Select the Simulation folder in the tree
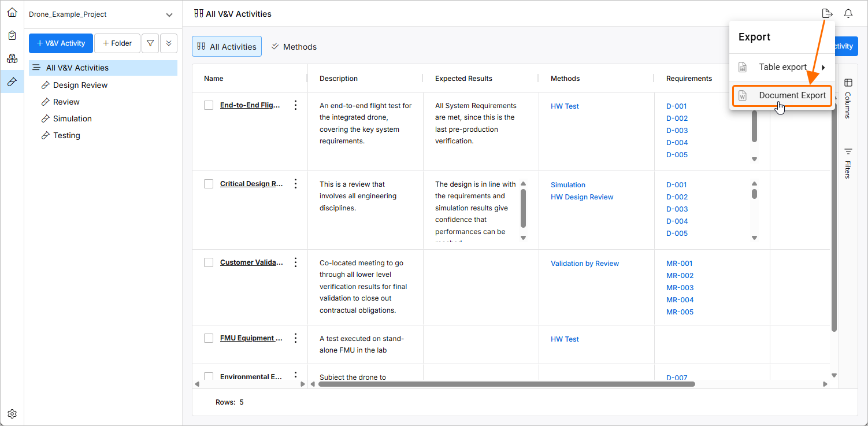The width and height of the screenshot is (868, 426). point(72,118)
